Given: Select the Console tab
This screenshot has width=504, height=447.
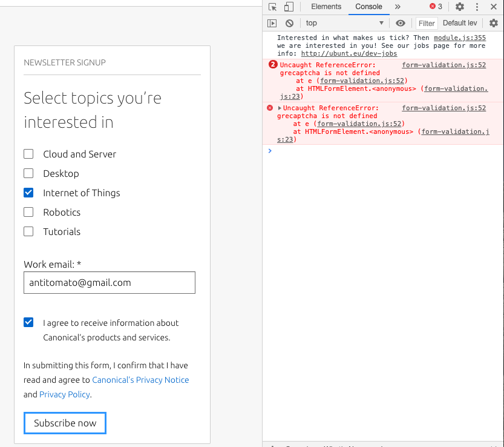Looking at the screenshot, I should click(x=368, y=7).
